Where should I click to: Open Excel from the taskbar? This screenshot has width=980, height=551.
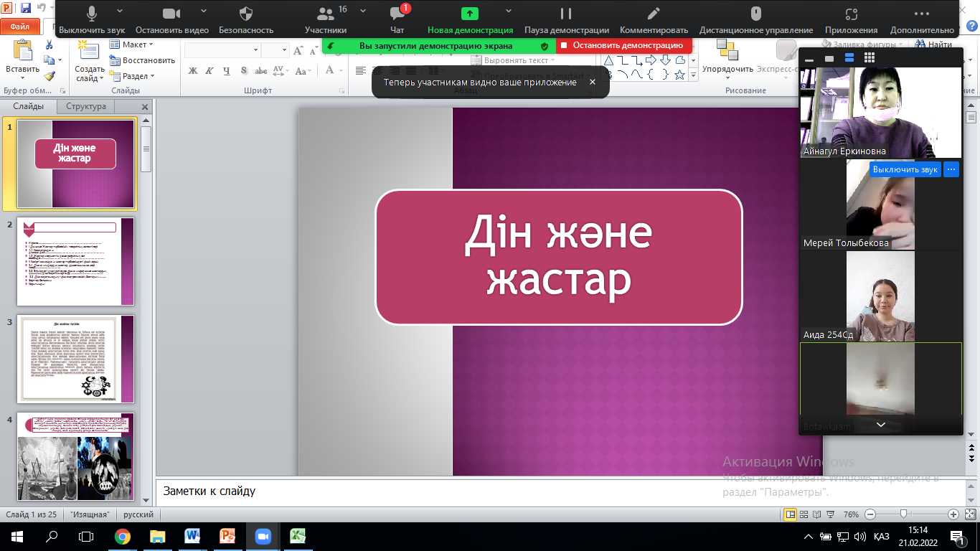[x=298, y=536]
